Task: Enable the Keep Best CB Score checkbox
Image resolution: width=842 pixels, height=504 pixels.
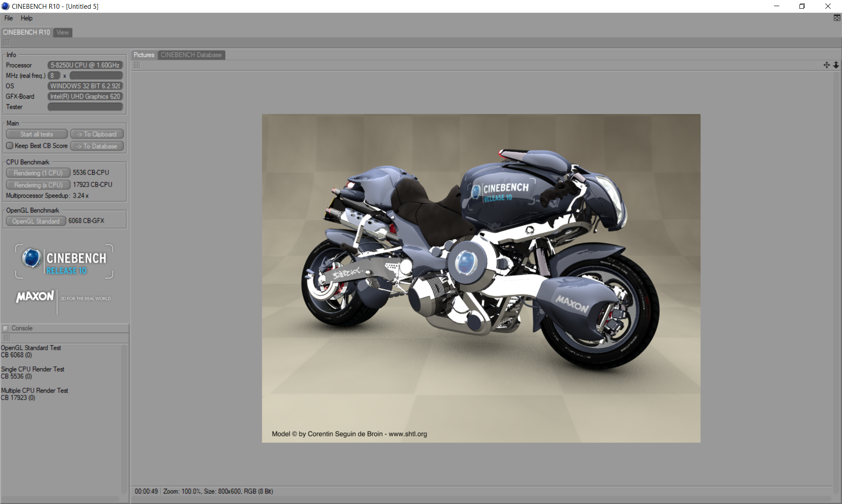Action: pyautogui.click(x=10, y=146)
